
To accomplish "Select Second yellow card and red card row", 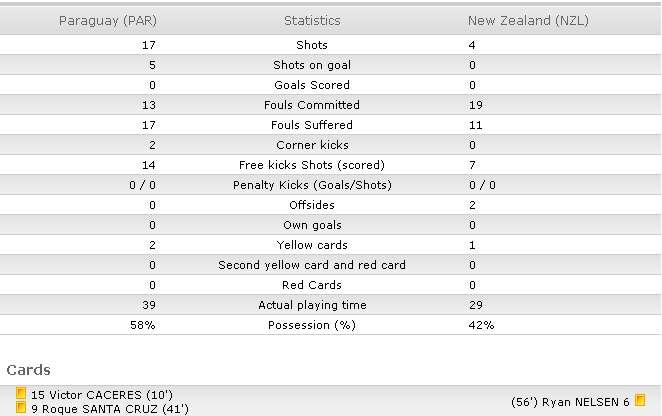I will click(331, 265).
